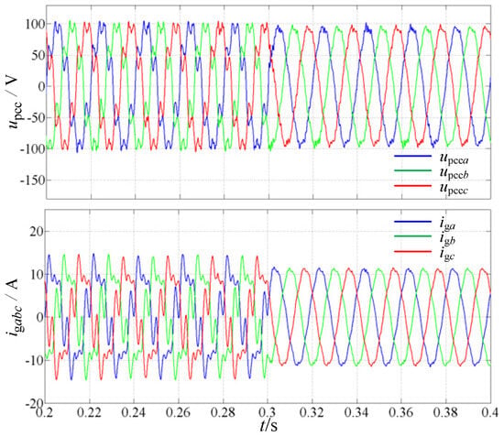Viewport: 504px width, 437px height.
Task: Click the green i_gb legend line
Action: coord(412,236)
